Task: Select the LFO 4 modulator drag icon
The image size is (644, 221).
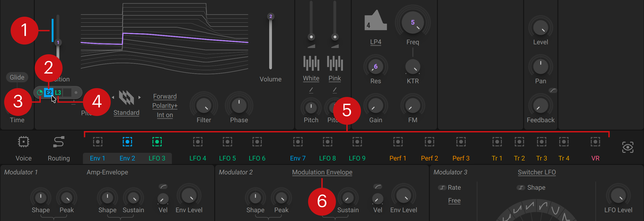Action: [x=198, y=142]
